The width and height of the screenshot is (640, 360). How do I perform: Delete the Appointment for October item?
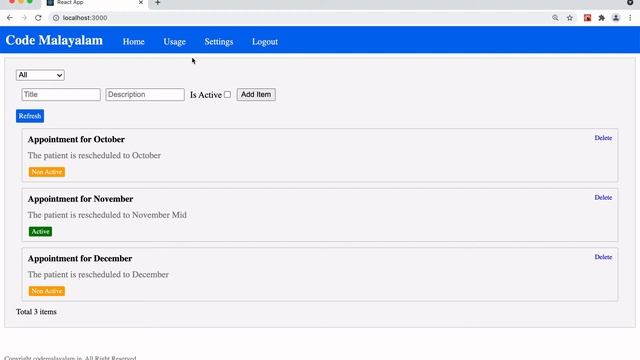pos(603,138)
